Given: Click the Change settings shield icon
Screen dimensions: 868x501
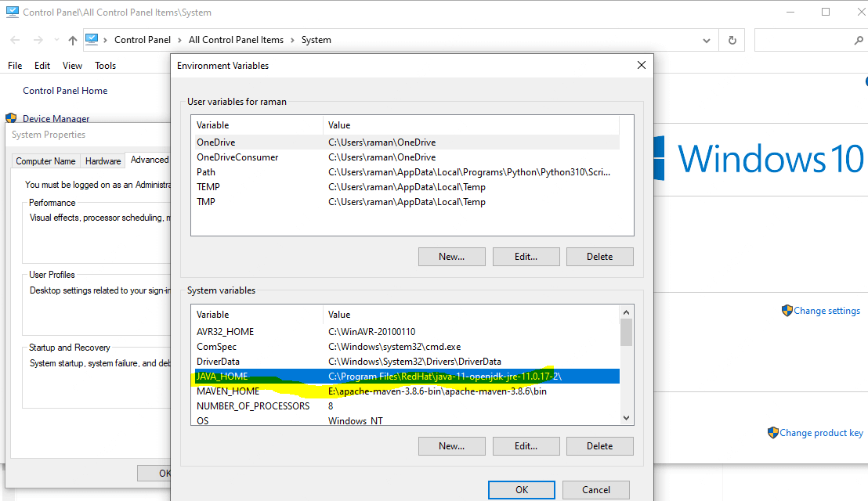Looking at the screenshot, I should click(x=786, y=310).
